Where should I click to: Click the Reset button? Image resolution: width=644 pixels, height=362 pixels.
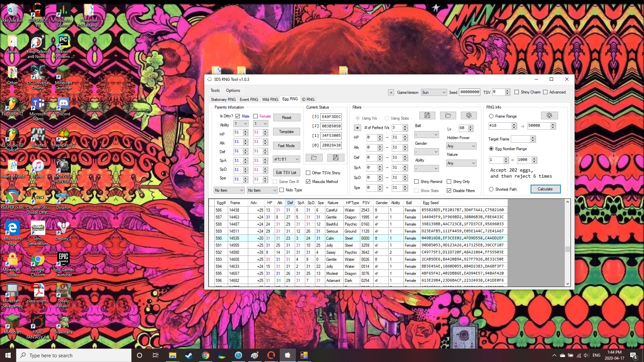tap(286, 118)
